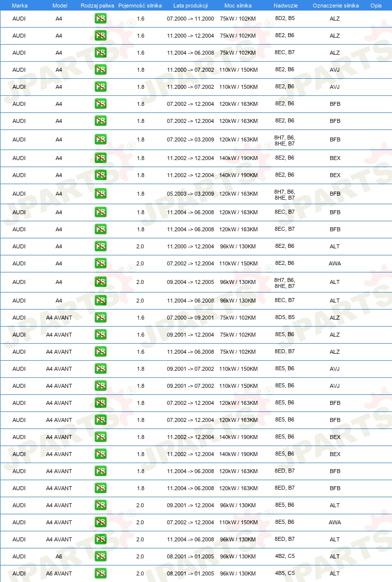
Task: Click AUDI in the A6 AVANT row
Action: pyautogui.click(x=19, y=573)
